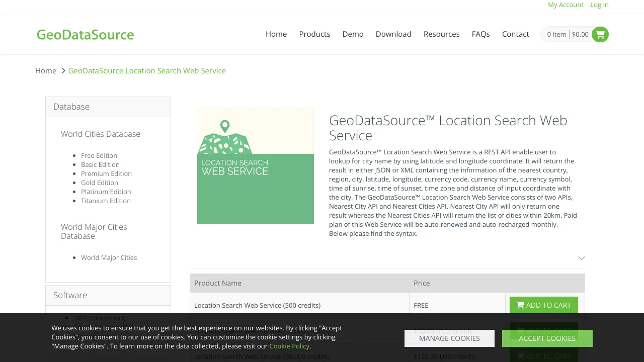Click the Home breadcrumb link
Screen dimensions: 644x362
tap(46, 71)
